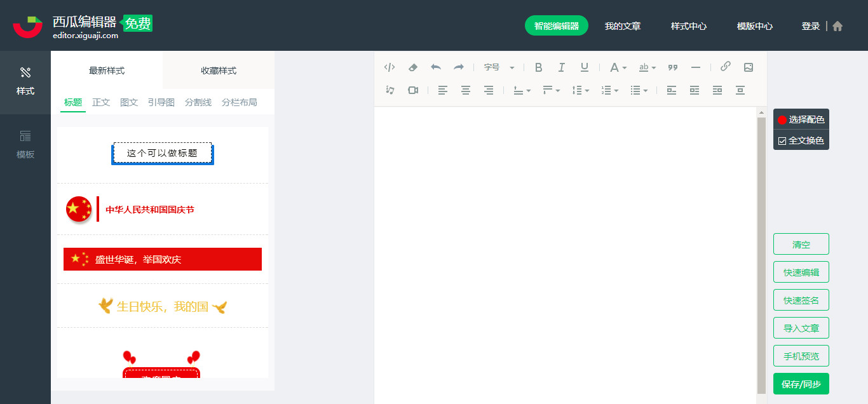Open the 选择配色 red color picker

801,119
